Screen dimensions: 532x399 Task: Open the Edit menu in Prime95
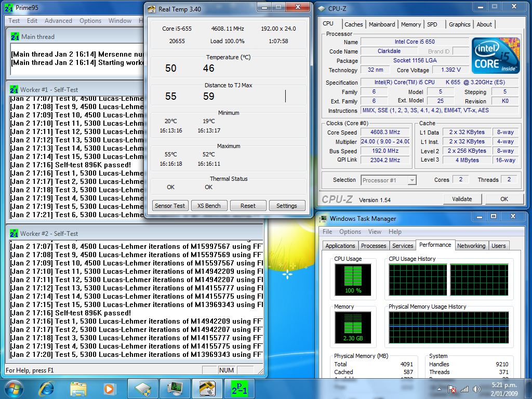pos(32,21)
